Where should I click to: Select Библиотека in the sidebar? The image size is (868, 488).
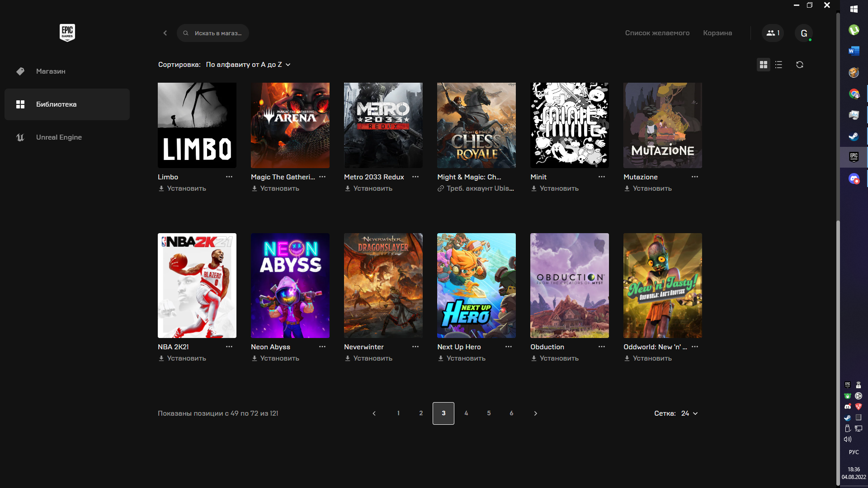coord(67,104)
